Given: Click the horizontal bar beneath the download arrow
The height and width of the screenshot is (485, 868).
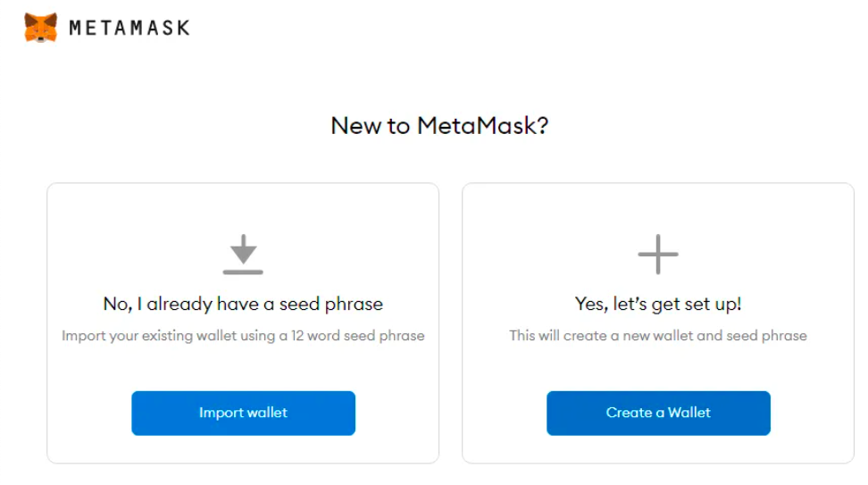Looking at the screenshot, I should pyautogui.click(x=243, y=271).
